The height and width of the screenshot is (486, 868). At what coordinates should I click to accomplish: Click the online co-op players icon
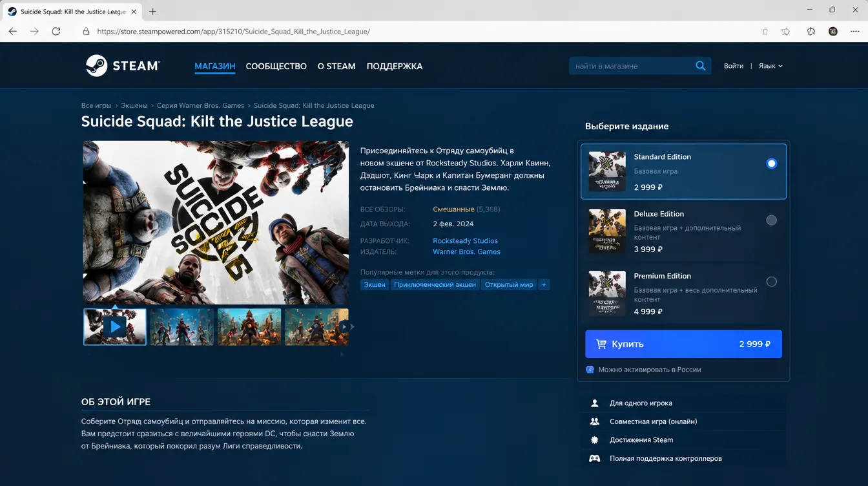595,421
